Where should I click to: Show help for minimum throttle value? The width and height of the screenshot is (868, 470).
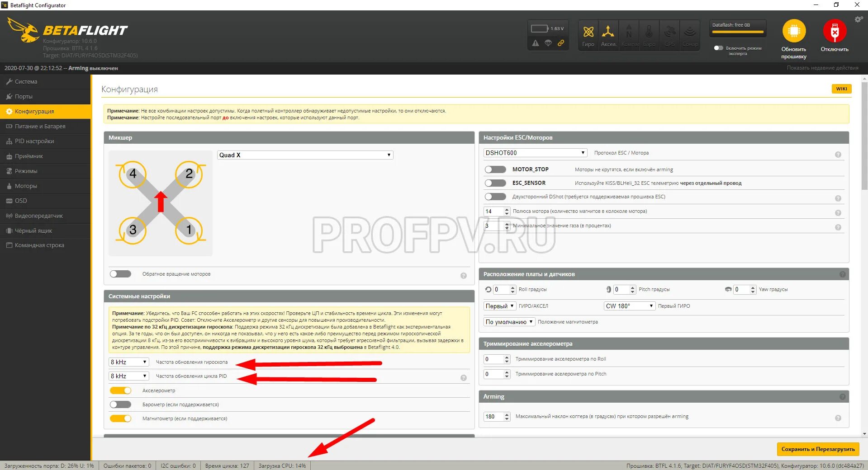click(x=838, y=227)
